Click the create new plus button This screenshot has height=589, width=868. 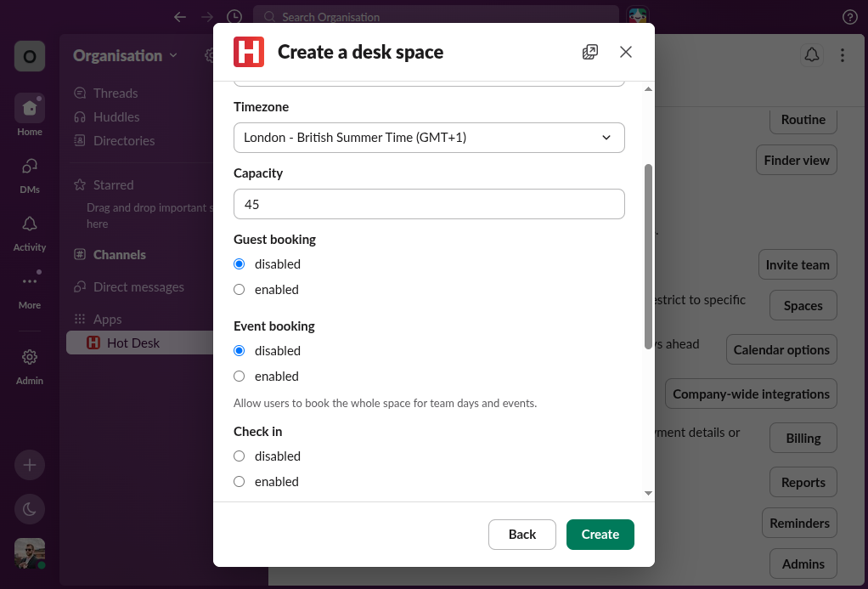(30, 465)
